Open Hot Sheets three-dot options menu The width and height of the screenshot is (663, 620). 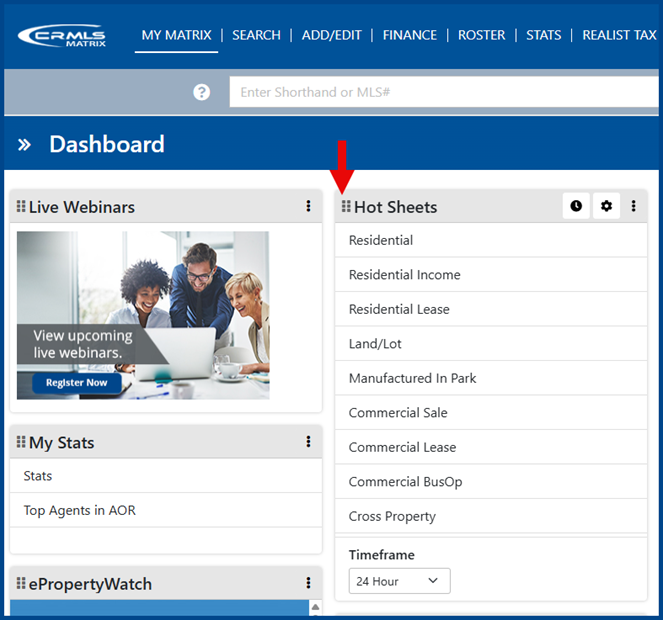633,206
